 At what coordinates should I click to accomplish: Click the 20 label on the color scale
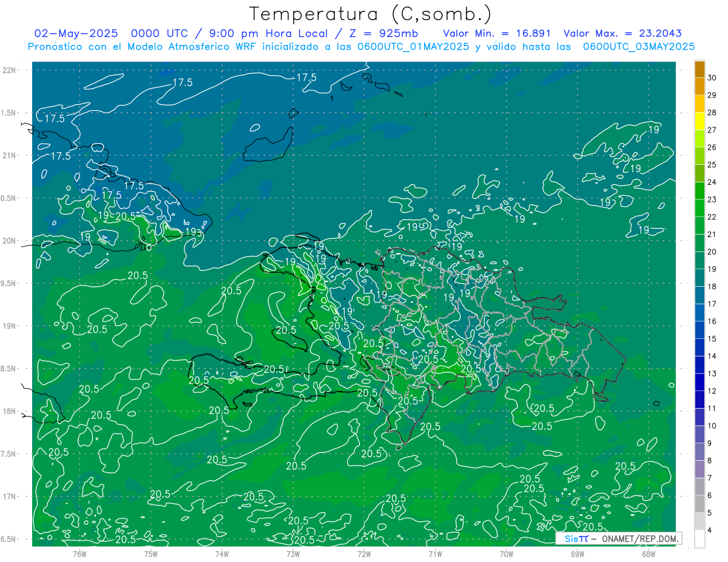click(713, 252)
